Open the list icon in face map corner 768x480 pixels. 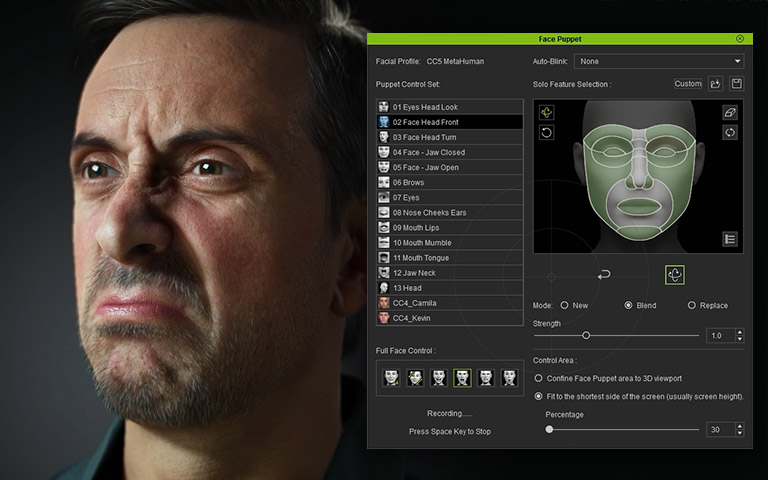coord(730,239)
